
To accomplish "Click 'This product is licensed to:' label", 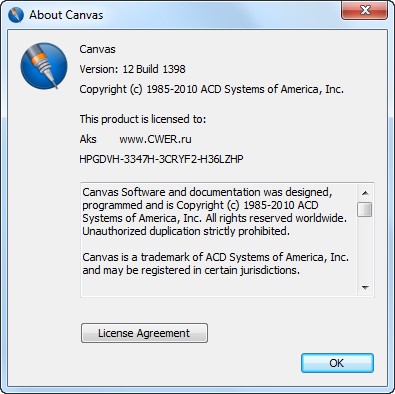I will click(143, 119).
